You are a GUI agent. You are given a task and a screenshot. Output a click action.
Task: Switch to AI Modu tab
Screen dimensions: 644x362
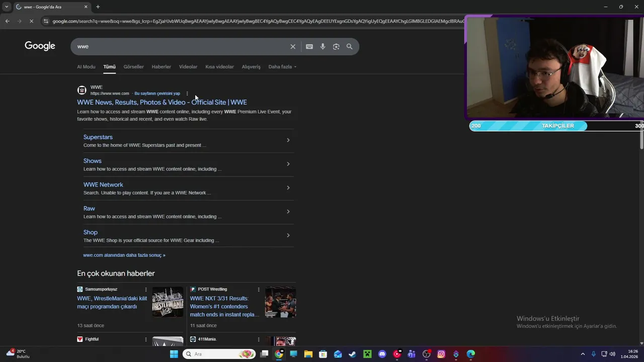click(x=86, y=66)
